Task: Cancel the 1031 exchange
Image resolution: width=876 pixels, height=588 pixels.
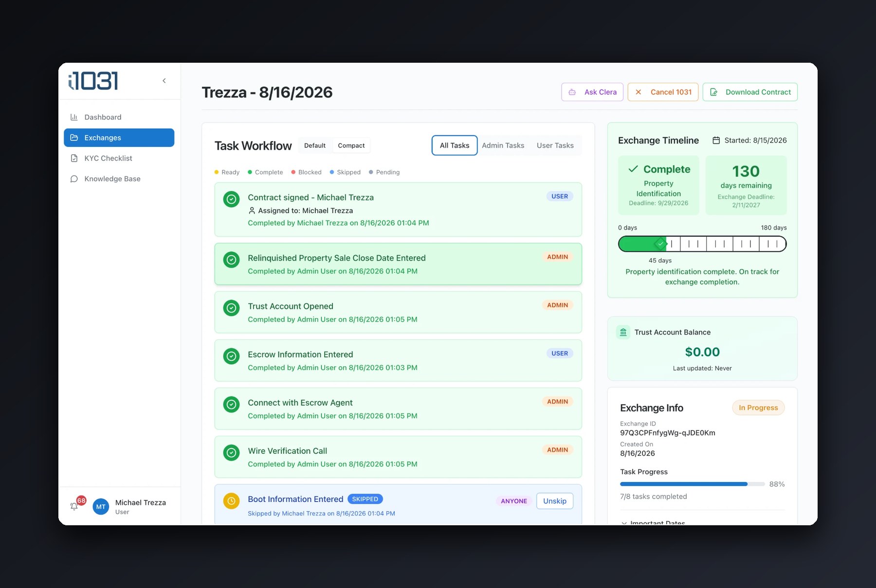Action: (x=663, y=92)
